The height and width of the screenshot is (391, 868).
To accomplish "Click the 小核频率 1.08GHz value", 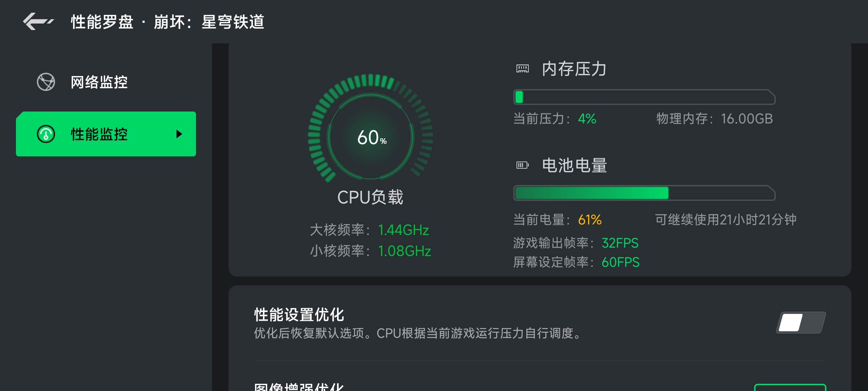I will tap(404, 251).
